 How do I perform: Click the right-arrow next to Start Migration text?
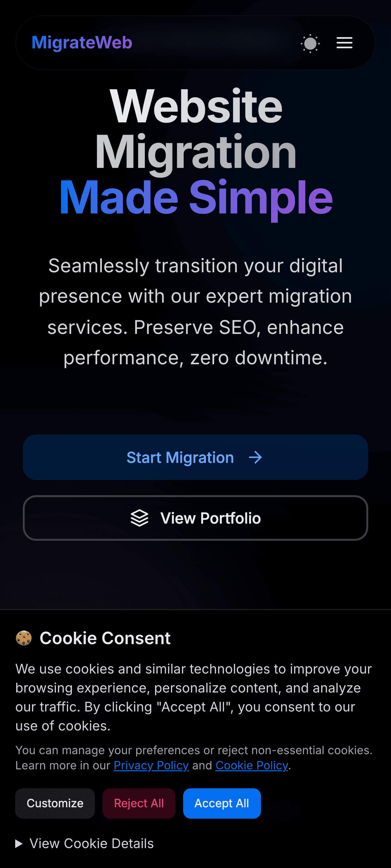255,457
